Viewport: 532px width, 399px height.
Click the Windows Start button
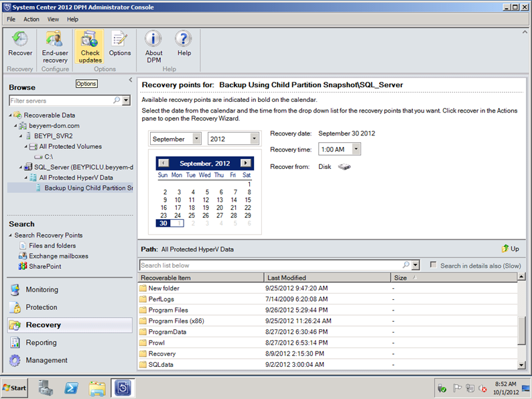tap(14, 388)
